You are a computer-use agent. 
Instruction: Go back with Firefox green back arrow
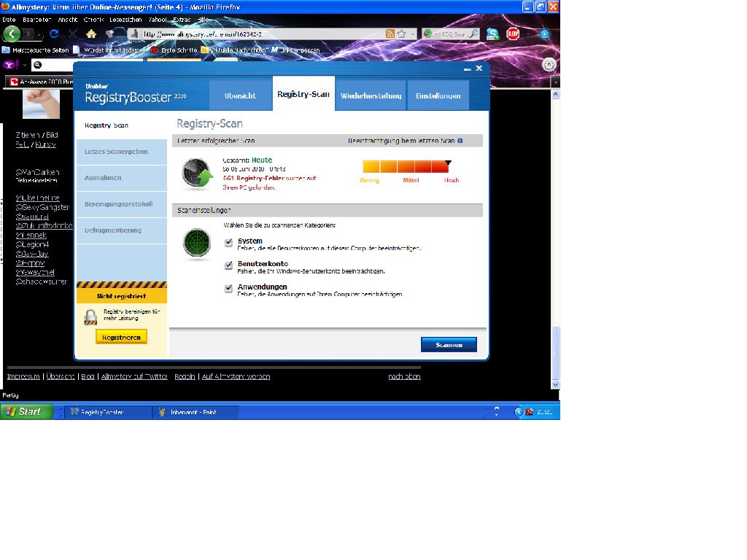tap(12, 34)
